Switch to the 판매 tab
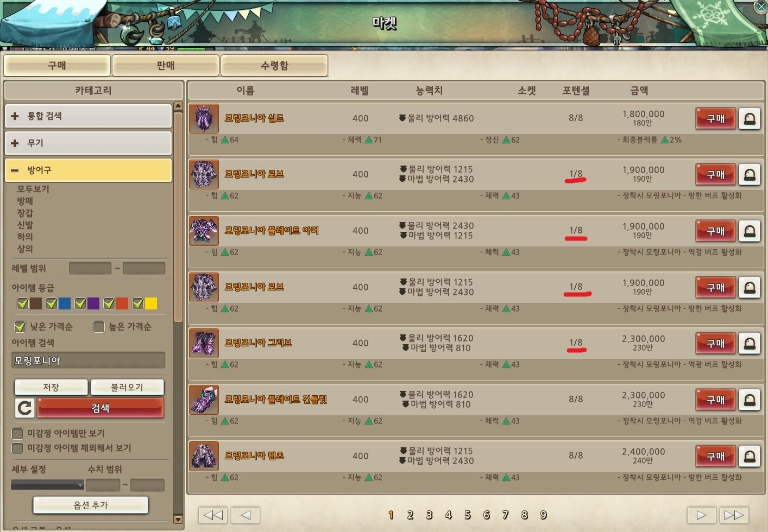This screenshot has width=768, height=532. (x=166, y=66)
